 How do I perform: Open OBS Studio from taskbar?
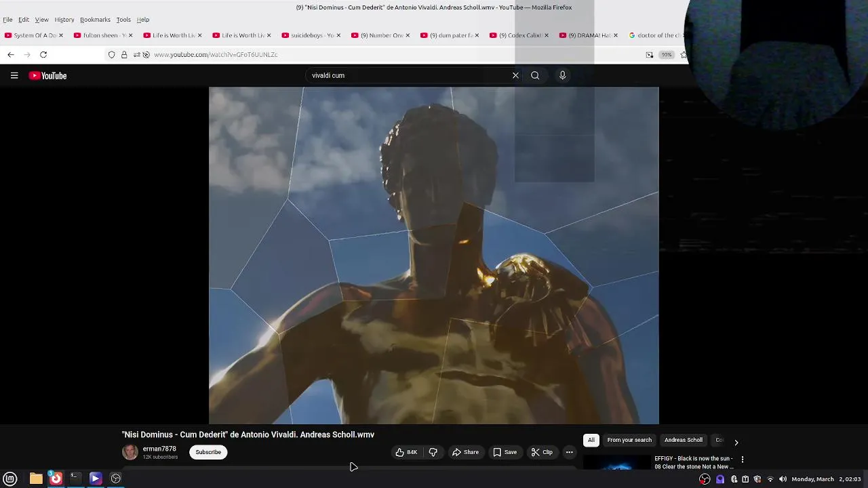click(x=116, y=479)
